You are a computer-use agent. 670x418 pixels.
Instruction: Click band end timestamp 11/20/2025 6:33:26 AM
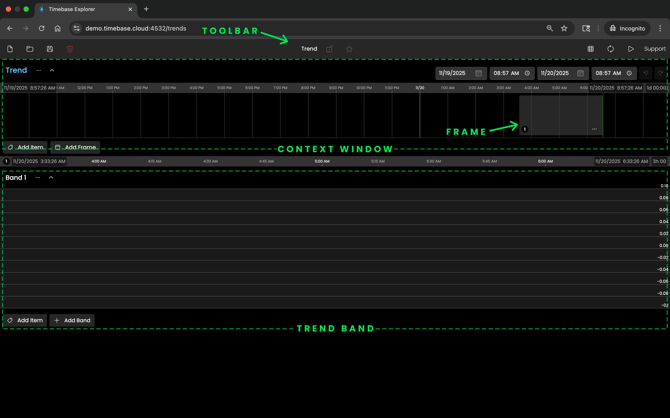pyautogui.click(x=621, y=161)
